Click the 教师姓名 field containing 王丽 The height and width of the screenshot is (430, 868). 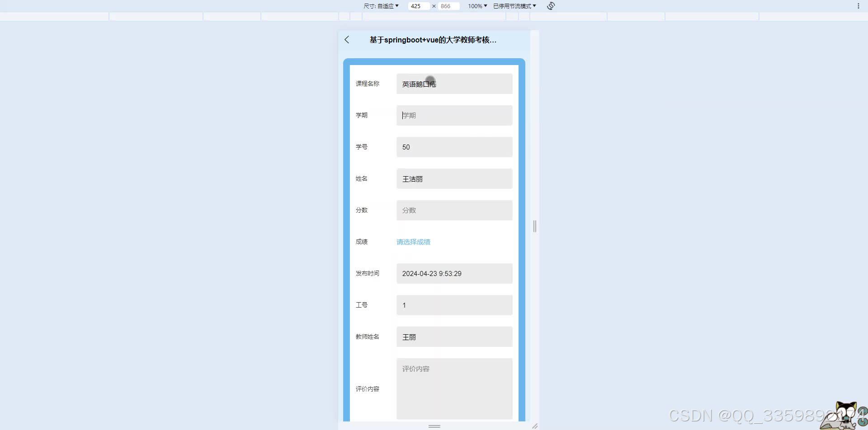tap(454, 337)
